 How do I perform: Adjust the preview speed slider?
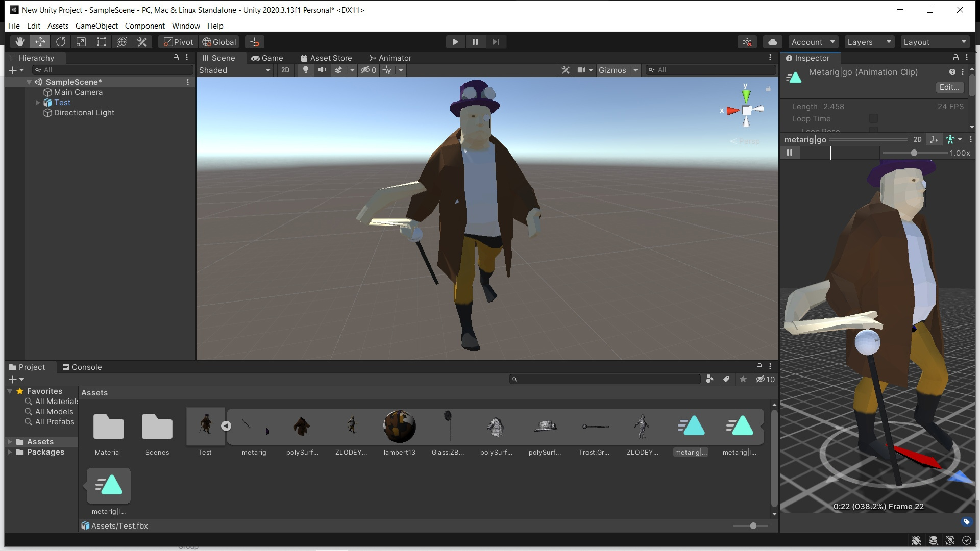click(914, 153)
